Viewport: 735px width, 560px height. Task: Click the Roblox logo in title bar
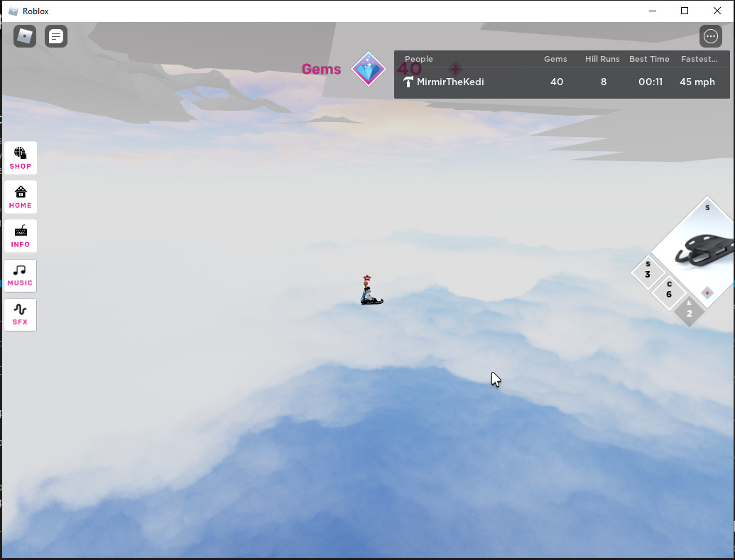(x=13, y=11)
